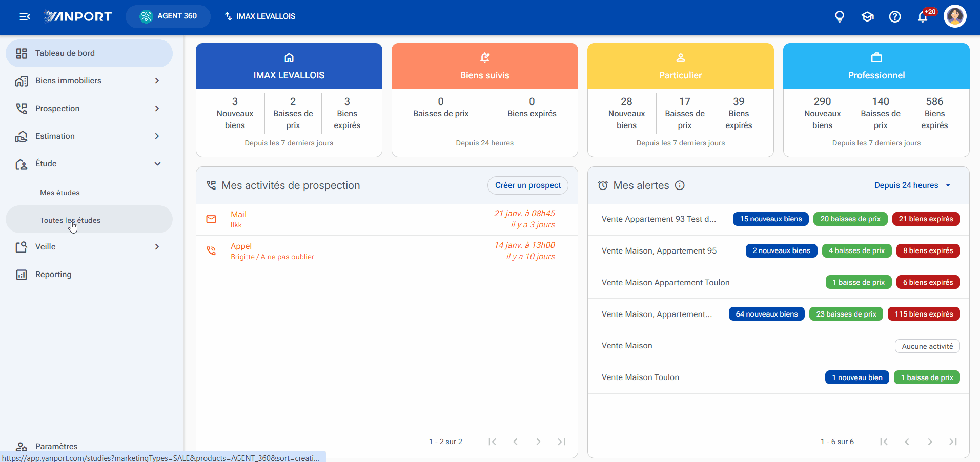Click the 20 baisses de prix badge

[850, 219]
